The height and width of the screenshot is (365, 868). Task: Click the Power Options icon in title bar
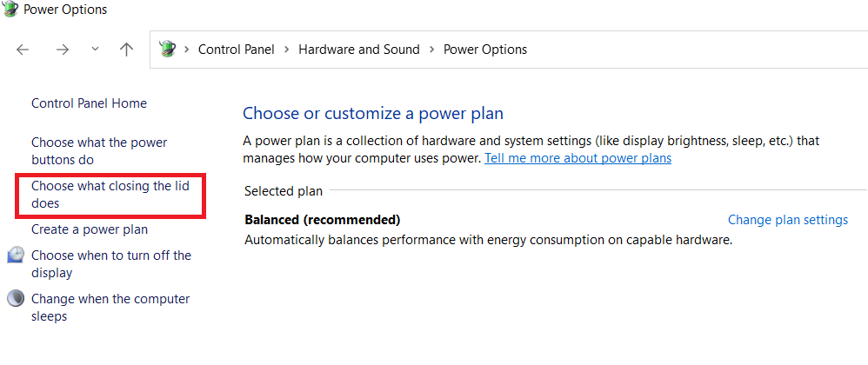click(x=10, y=10)
